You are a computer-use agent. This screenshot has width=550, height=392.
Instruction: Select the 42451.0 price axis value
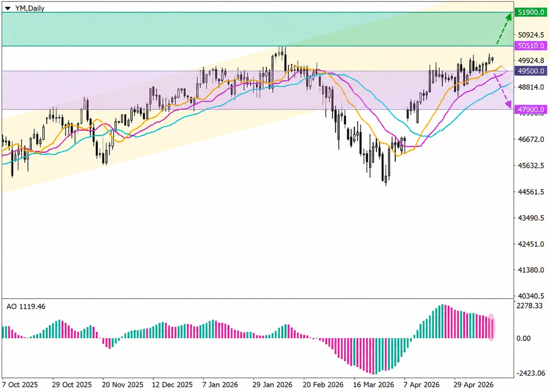531,244
